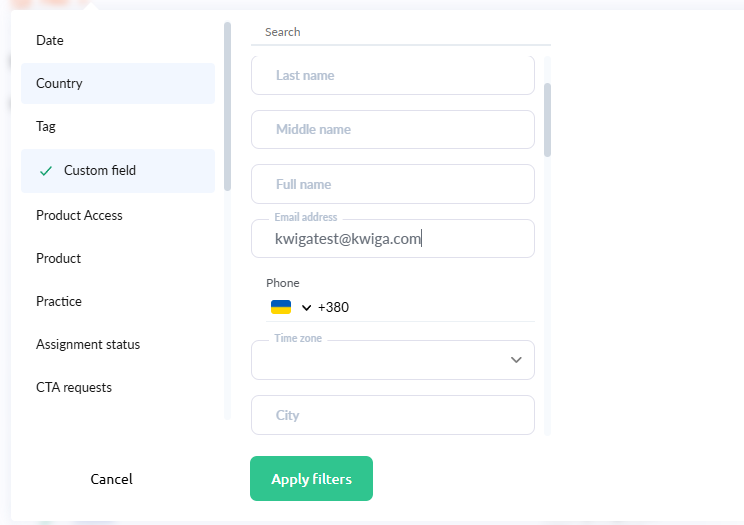Click the Email address input field
Screen dimensions: 744x525
point(392,239)
